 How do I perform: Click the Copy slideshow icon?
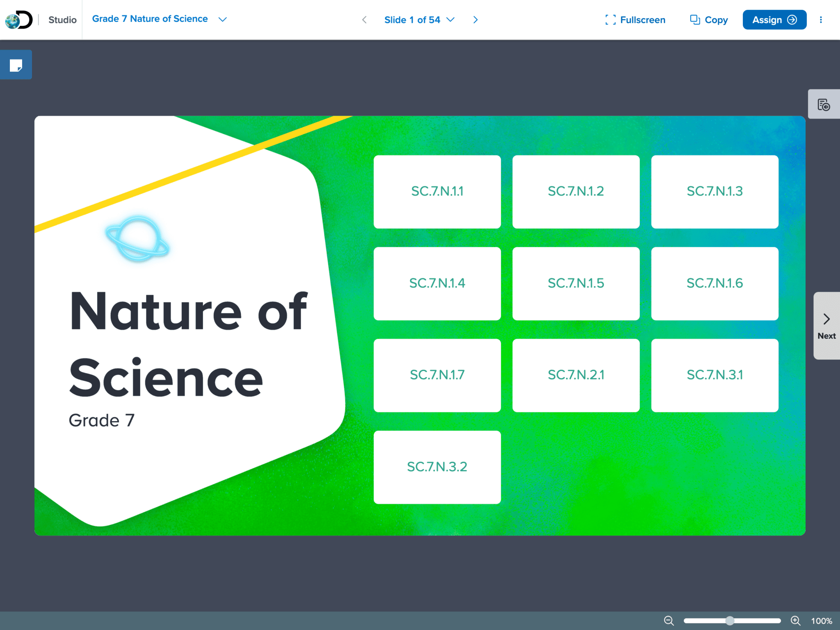point(694,19)
